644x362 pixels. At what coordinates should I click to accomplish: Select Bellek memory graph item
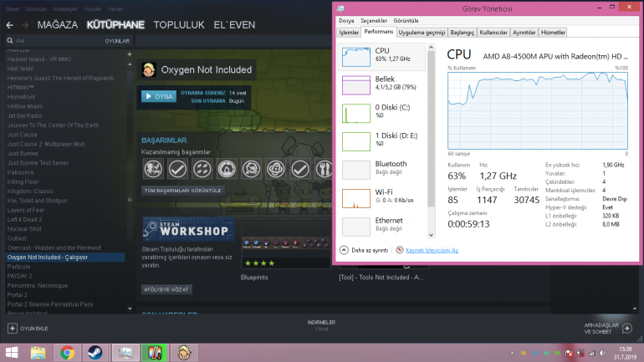point(382,85)
